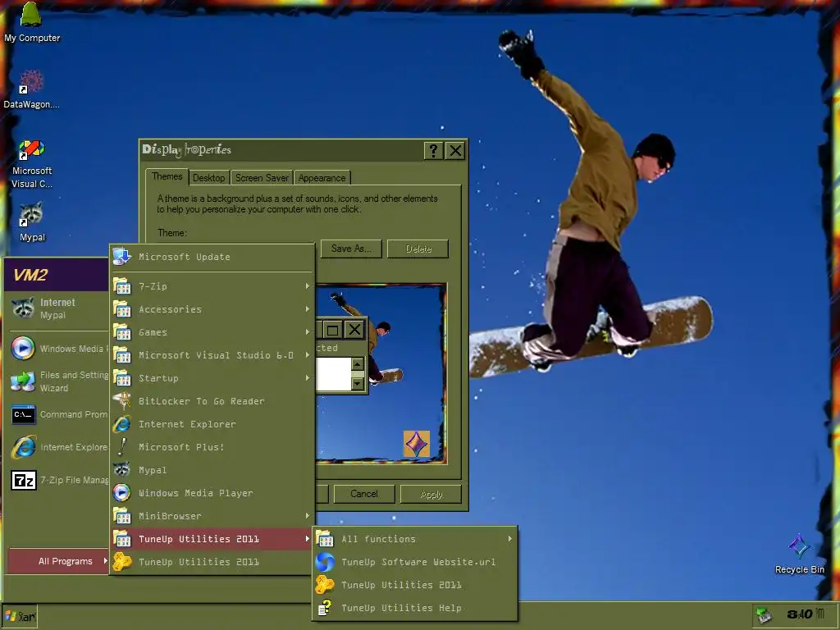Click the Save As... button
Image resolution: width=840 pixels, height=630 pixels.
tap(351, 249)
